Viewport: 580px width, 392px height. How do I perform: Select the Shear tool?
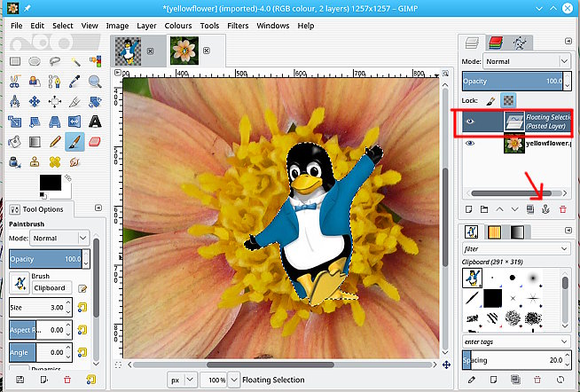click(35, 122)
